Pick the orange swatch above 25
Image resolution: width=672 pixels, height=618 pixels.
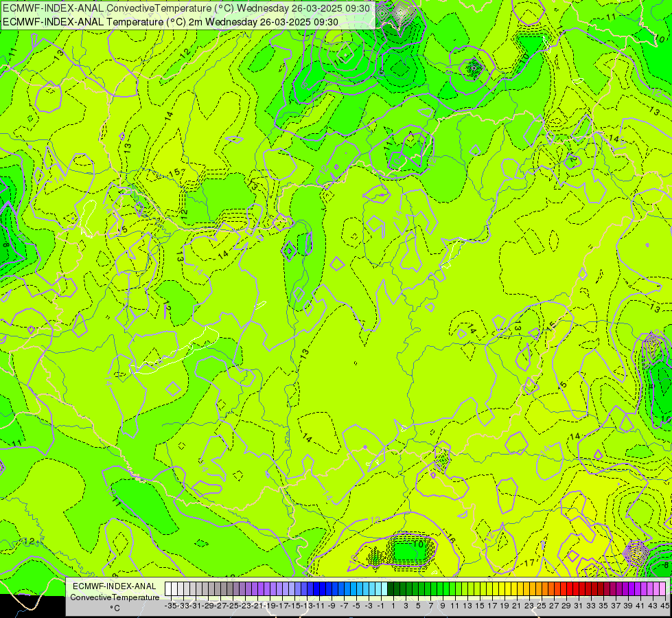click(x=539, y=588)
